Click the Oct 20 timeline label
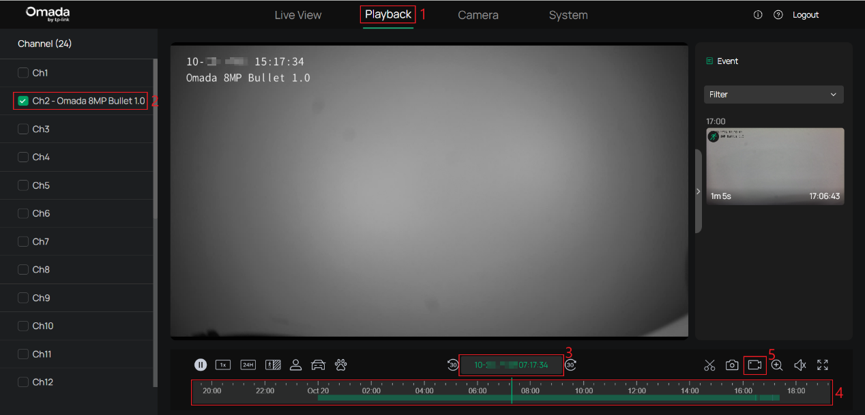865x415 pixels. (x=318, y=391)
